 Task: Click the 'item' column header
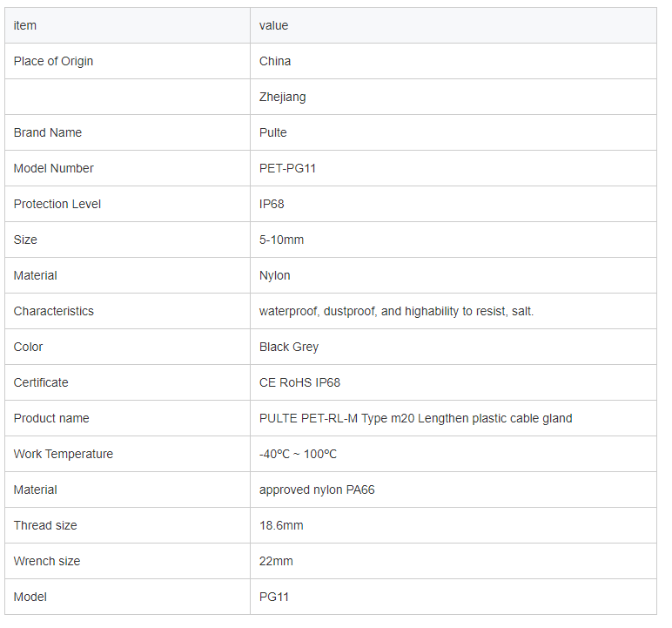pos(127,25)
